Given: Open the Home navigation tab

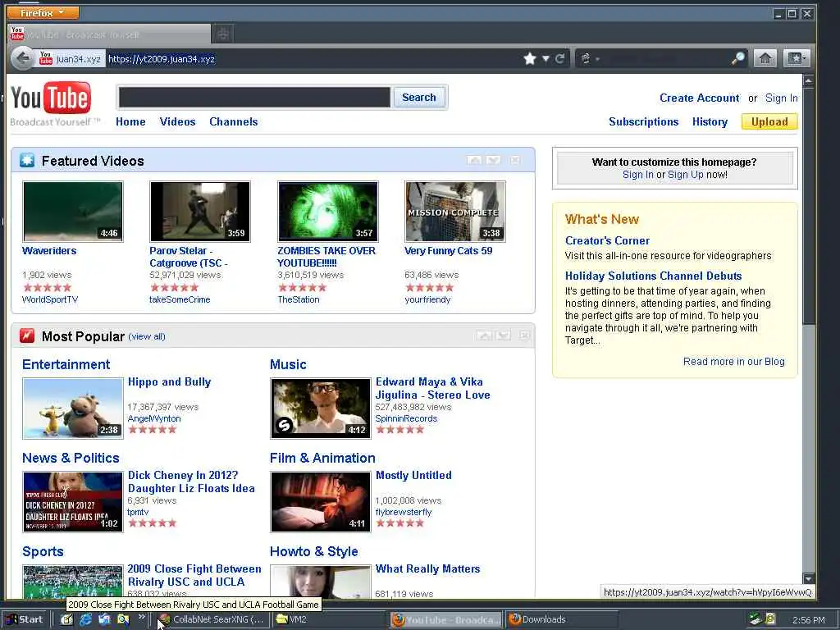Looking at the screenshot, I should [x=130, y=121].
